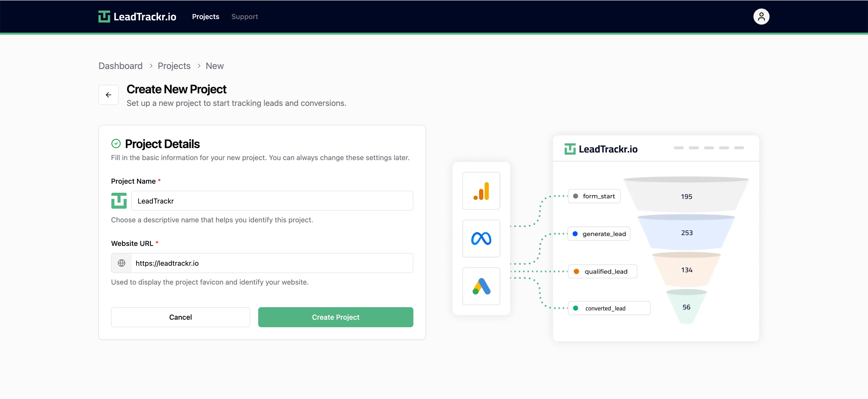The image size is (868, 399).
Task: Click the Cancel button
Action: point(180,317)
